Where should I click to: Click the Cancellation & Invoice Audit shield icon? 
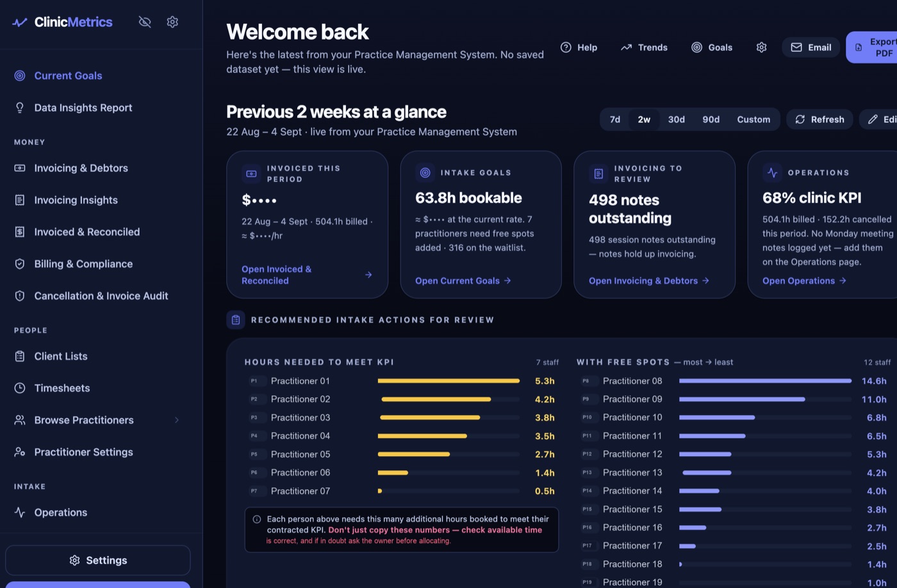(x=20, y=296)
